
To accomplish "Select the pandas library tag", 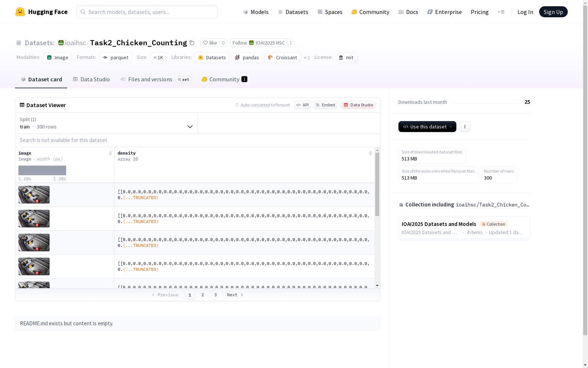I will [x=247, y=57].
